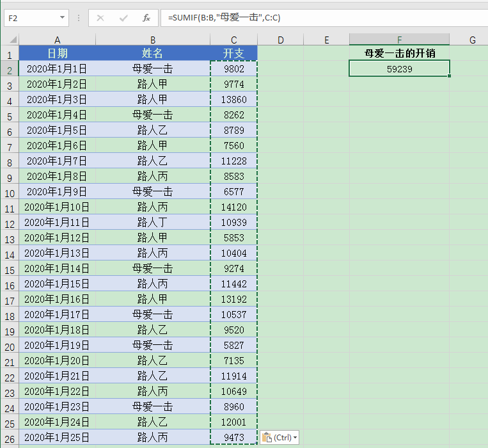
Task: Click the expense cell 9274
Action: pyautogui.click(x=233, y=268)
